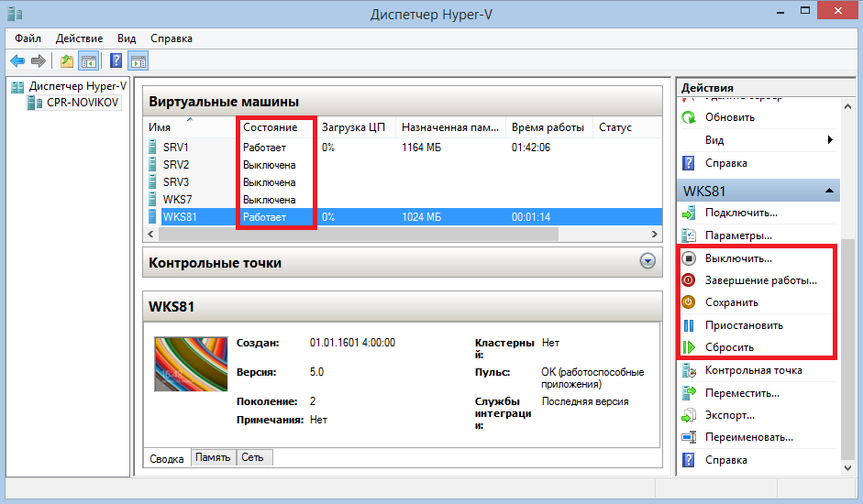Select the CPR-NOVIKOV server node

82,103
